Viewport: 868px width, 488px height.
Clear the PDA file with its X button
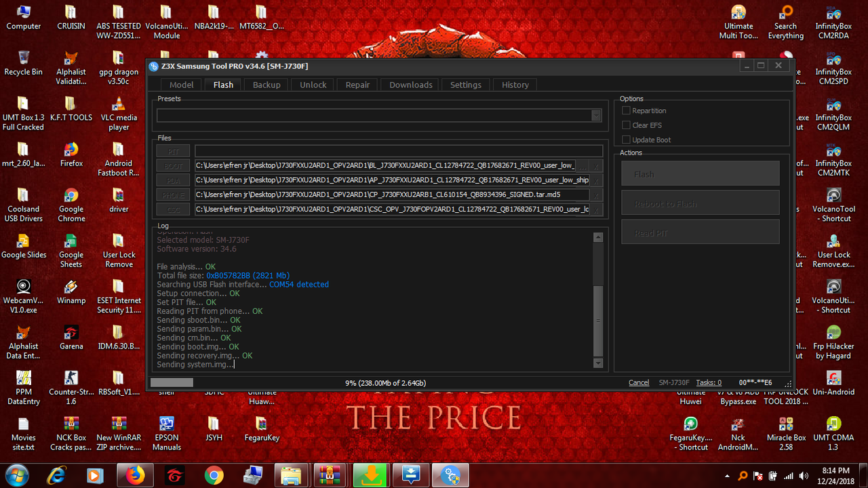pyautogui.click(x=596, y=180)
